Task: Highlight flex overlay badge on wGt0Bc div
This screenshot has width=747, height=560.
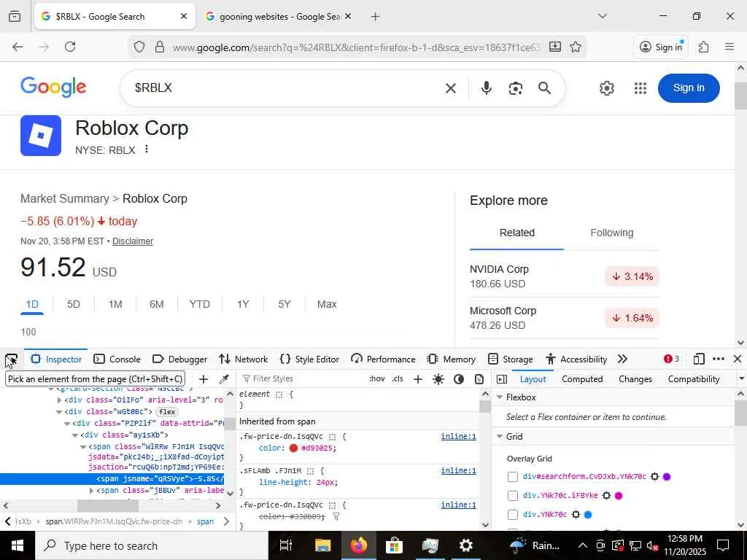Action: coord(167,412)
